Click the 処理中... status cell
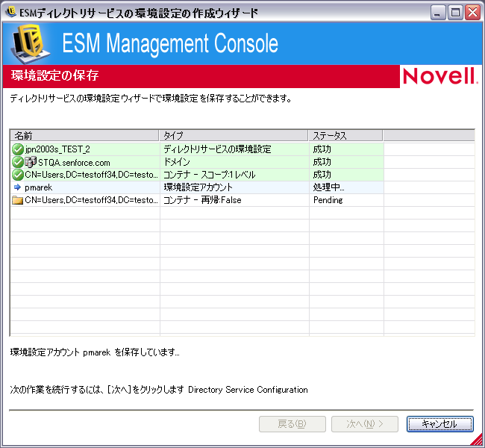The image size is (485, 448). 329,187
